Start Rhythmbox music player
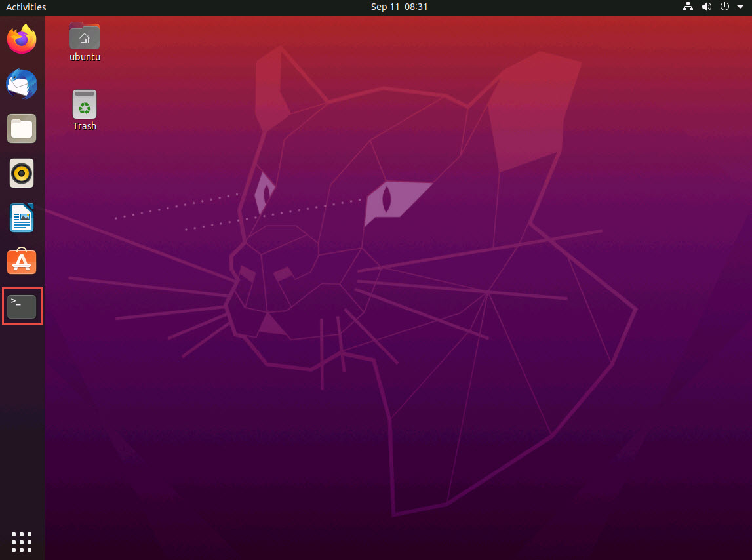Image resolution: width=752 pixels, height=560 pixels. pos(22,173)
